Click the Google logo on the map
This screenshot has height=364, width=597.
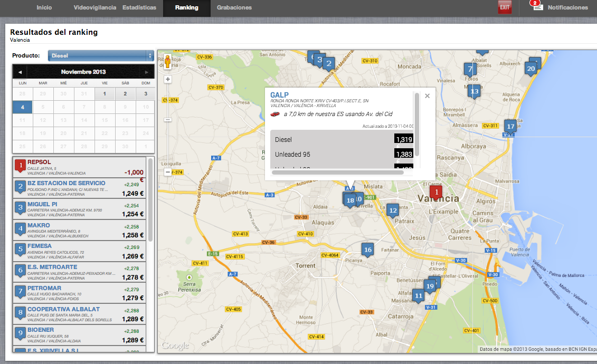pos(175,346)
